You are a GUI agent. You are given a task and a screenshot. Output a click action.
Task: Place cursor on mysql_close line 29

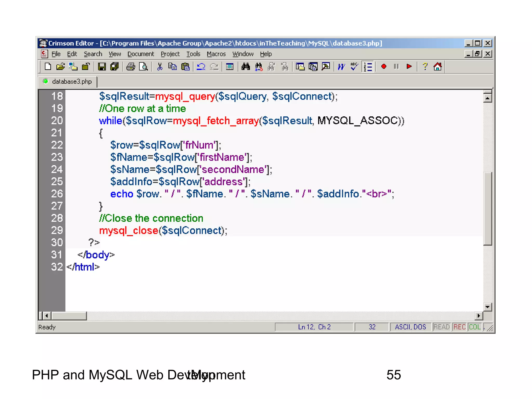click(x=163, y=231)
